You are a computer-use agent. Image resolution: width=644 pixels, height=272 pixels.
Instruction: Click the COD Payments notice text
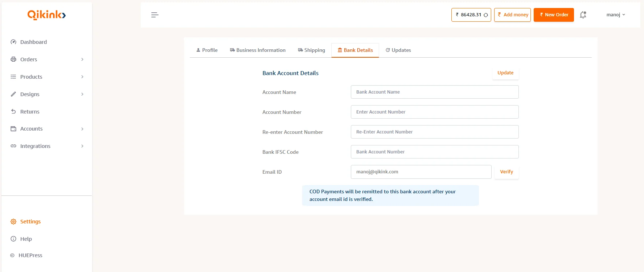(x=382, y=195)
